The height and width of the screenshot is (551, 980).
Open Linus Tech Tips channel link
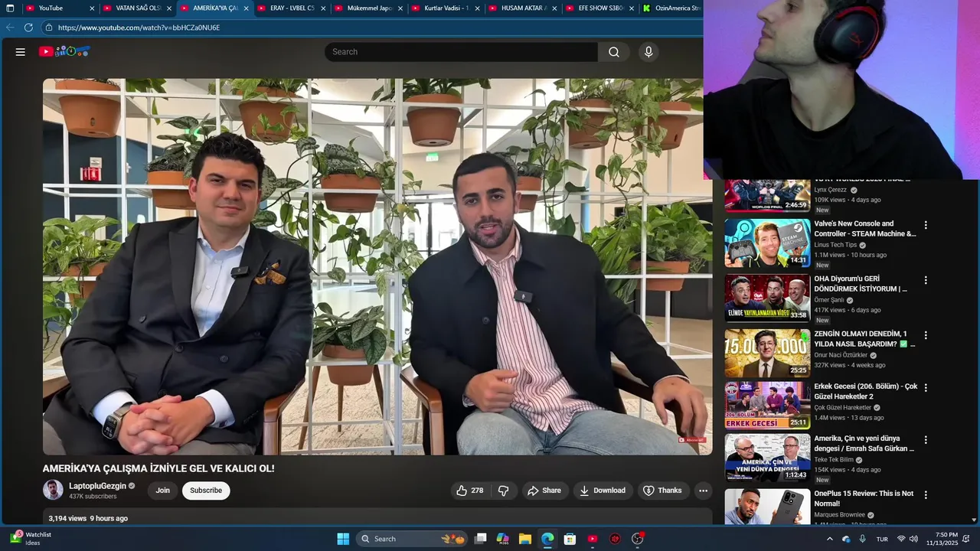click(835, 245)
